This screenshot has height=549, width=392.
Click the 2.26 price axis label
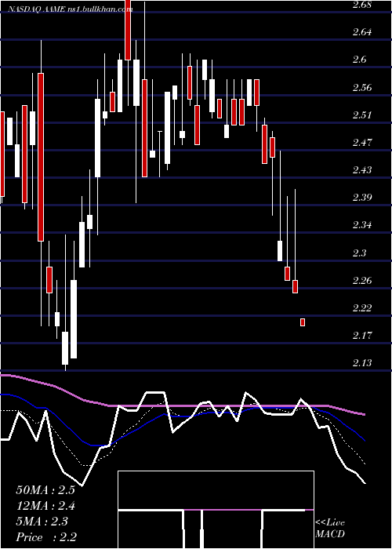coord(362,280)
